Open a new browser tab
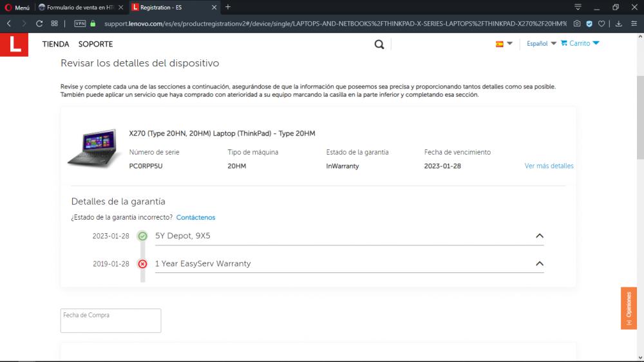644x362 pixels. pos(228,7)
